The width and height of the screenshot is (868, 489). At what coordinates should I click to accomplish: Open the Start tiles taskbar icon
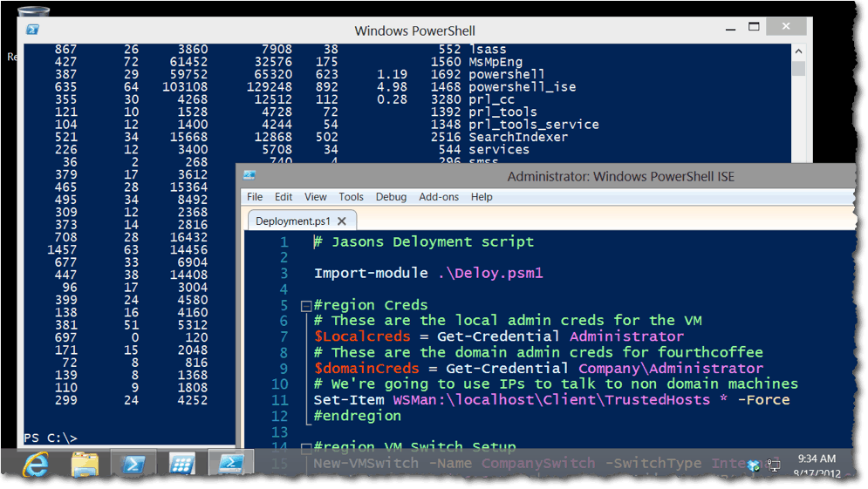181,464
